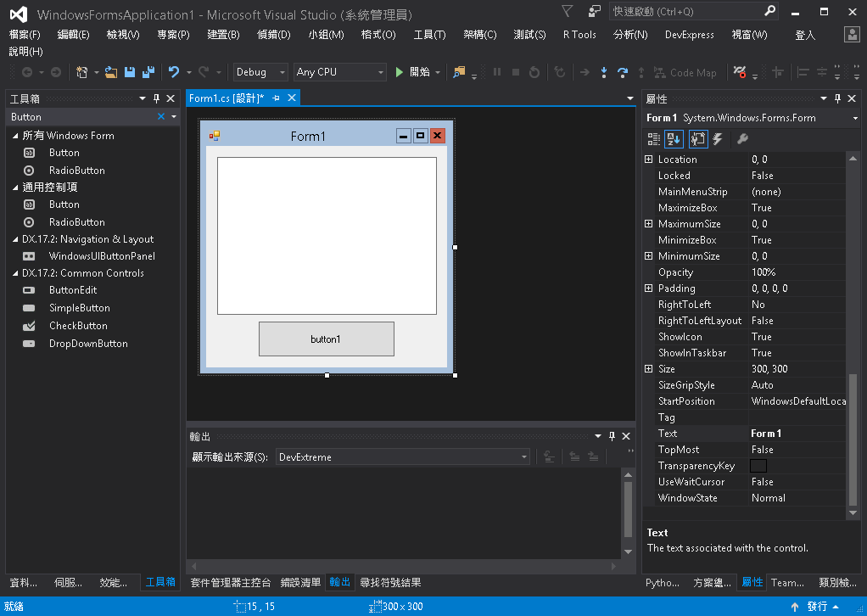Switch Properties to Categorized view

654,139
